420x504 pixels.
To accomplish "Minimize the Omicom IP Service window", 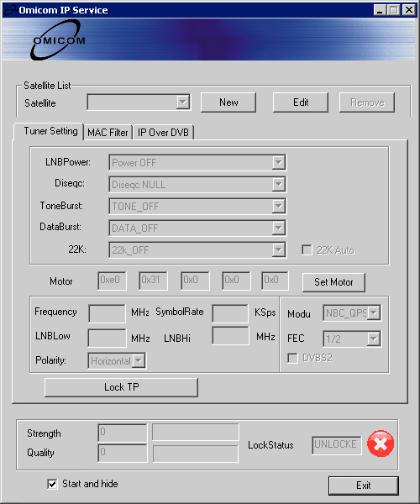I will [x=381, y=10].
